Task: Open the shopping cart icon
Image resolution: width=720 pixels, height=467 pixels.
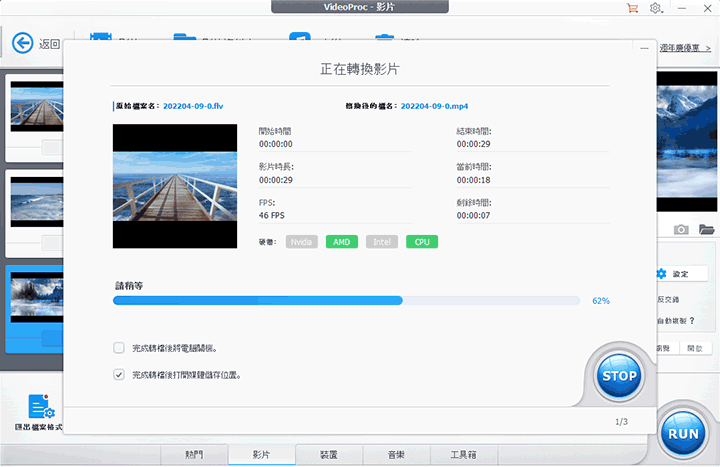Action: (632, 8)
